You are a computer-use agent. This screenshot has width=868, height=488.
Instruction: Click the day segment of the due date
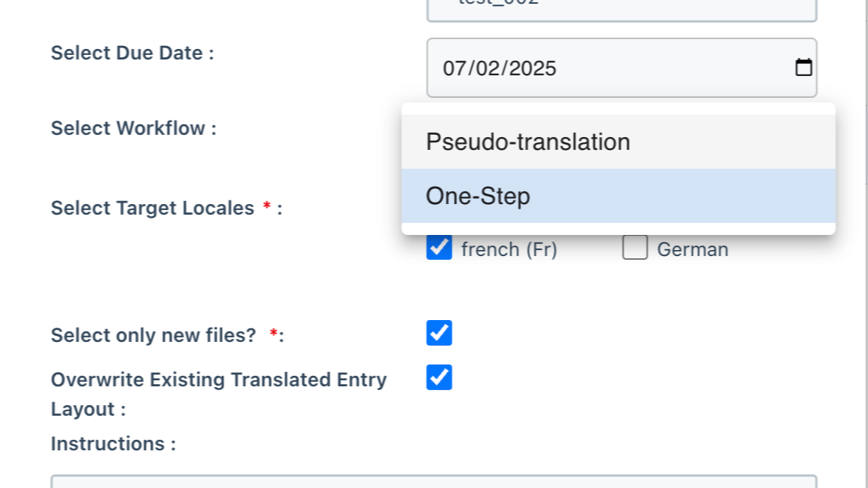pos(485,69)
